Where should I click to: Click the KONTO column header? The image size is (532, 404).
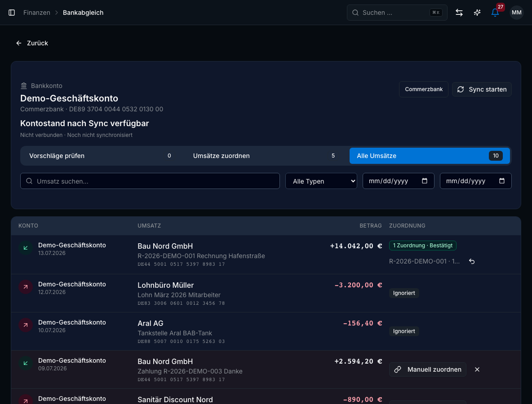[28, 226]
